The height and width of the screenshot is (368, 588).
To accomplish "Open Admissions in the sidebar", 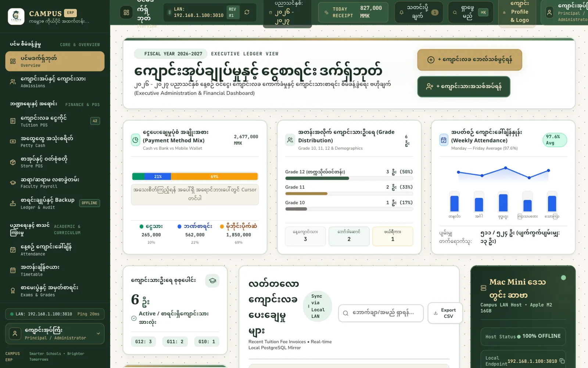I will tap(55, 82).
